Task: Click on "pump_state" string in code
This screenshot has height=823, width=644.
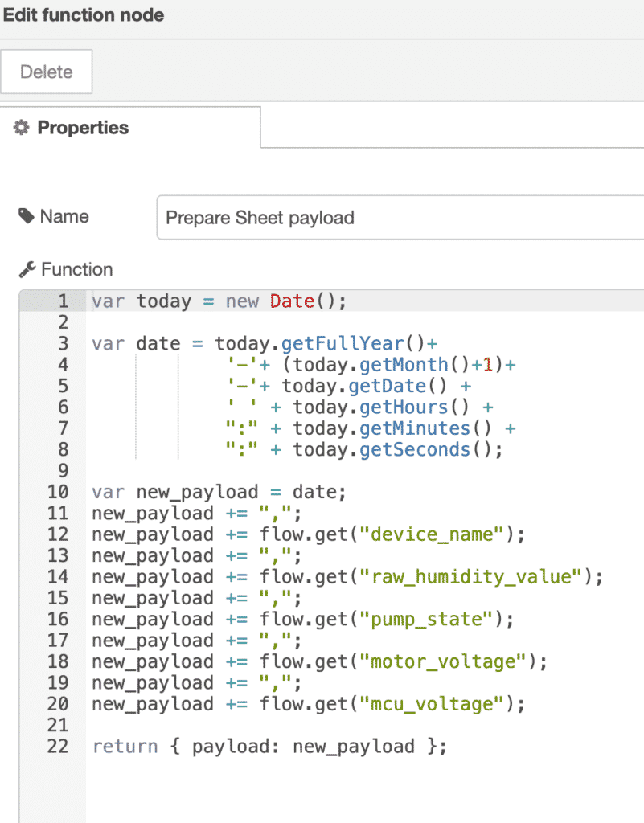Action: [426, 620]
